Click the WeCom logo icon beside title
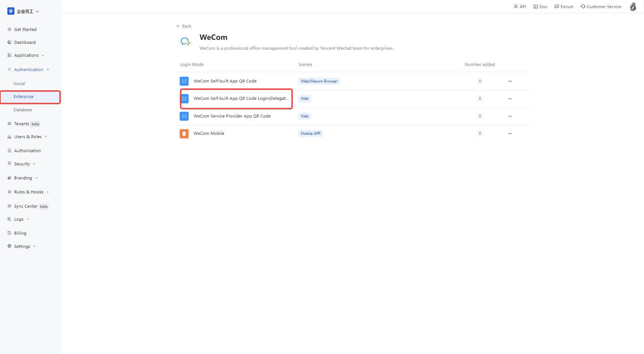 coord(185,41)
